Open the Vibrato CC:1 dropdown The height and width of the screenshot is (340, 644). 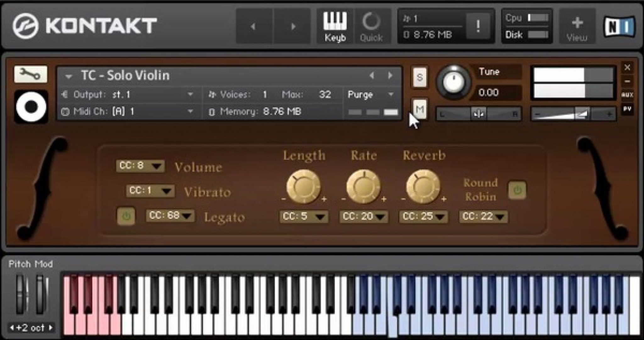point(150,191)
